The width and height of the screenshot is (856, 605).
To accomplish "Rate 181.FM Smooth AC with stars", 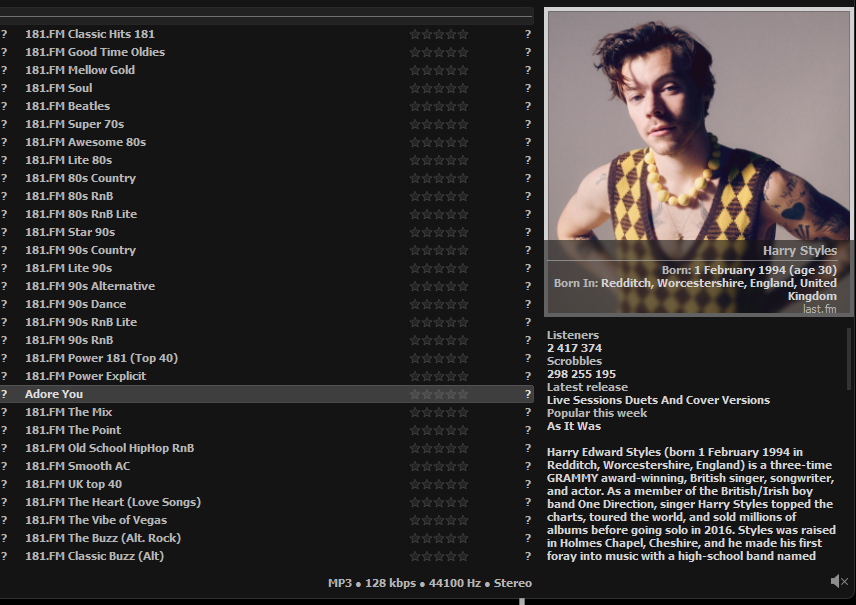I will pos(439,466).
